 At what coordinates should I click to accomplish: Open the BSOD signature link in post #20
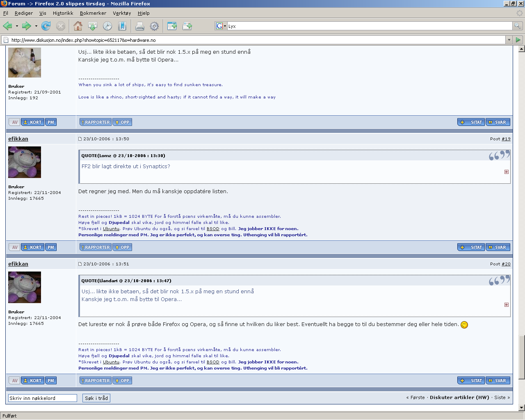213,362
